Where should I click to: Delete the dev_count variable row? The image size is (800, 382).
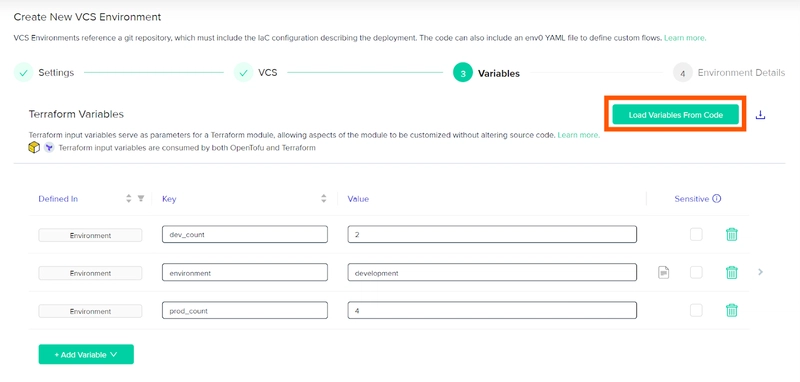(x=732, y=235)
